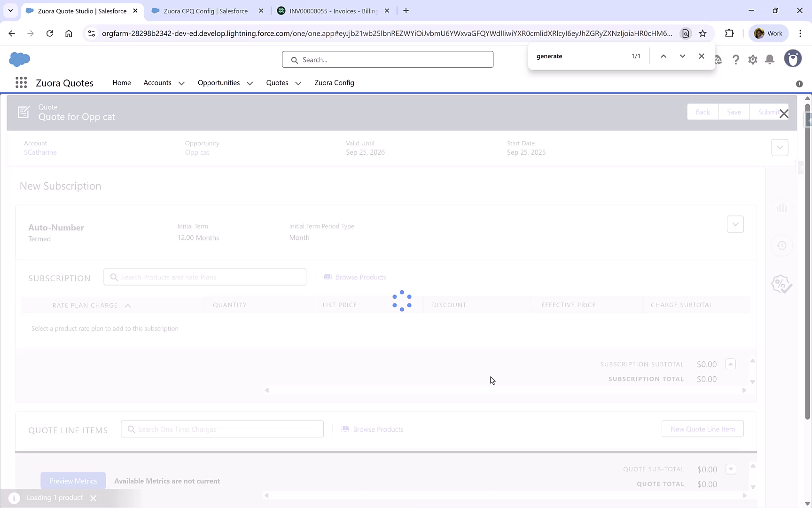Expand the Accounts navigation dropdown
The width and height of the screenshot is (812, 508).
click(x=182, y=83)
